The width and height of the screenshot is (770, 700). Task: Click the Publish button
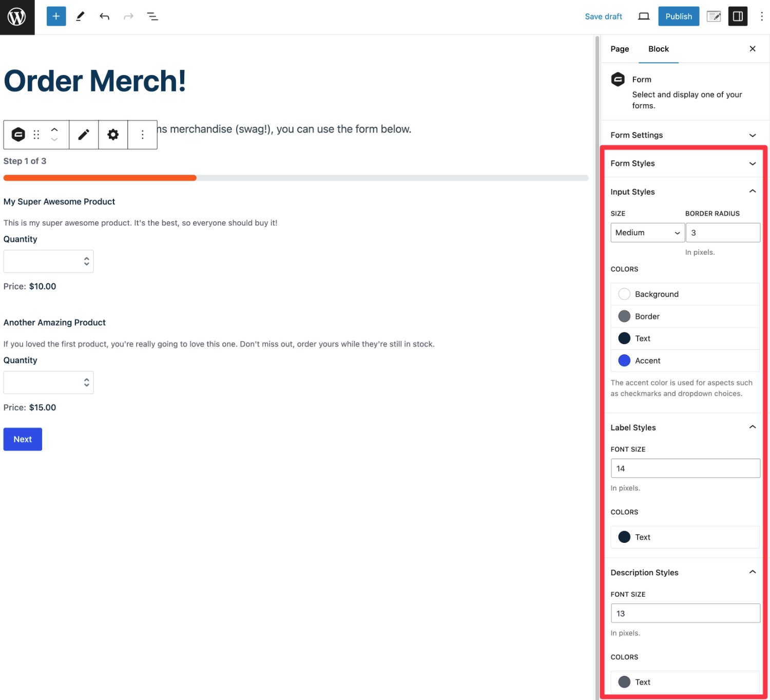pyautogui.click(x=678, y=16)
